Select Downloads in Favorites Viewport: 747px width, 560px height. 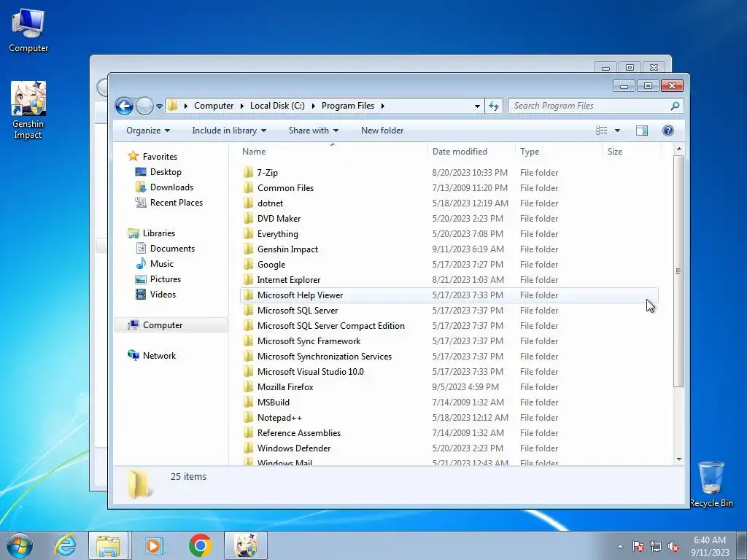click(x=165, y=187)
